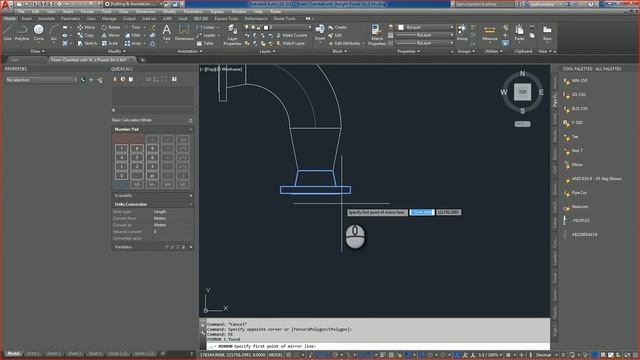
Task: Click the command line input field
Action: click(x=378, y=346)
